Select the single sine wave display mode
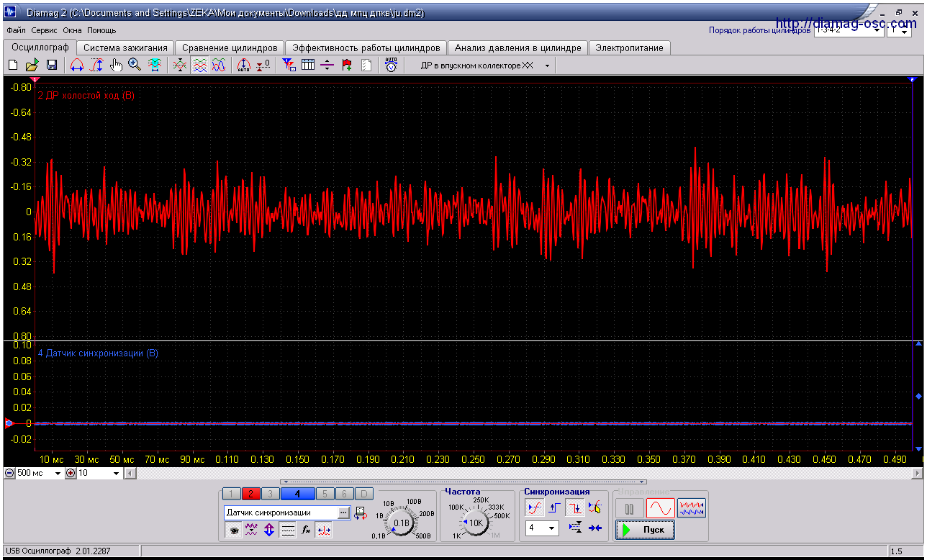Screen dimensions: 927x560 pyautogui.click(x=660, y=508)
